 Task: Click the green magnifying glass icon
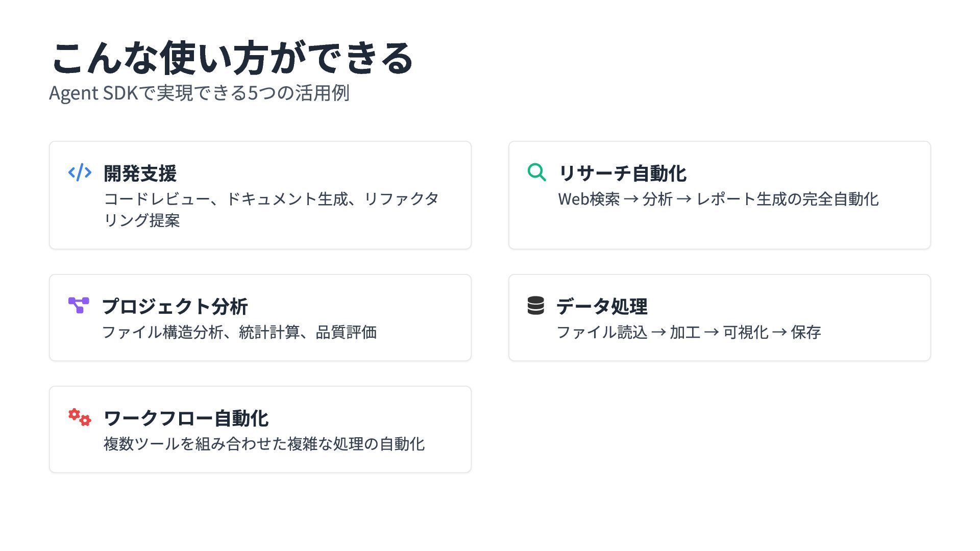[536, 172]
